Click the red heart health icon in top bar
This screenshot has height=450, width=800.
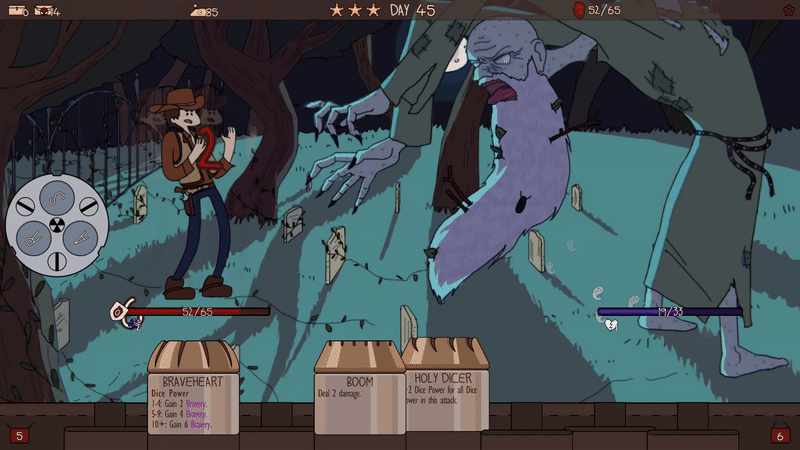tap(578, 10)
